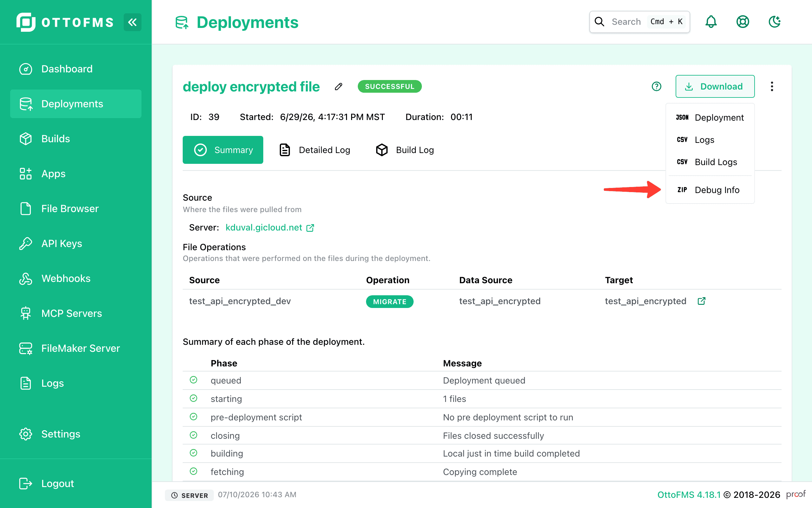Click pre-deployment script check icon
812x508 pixels.
point(193,417)
